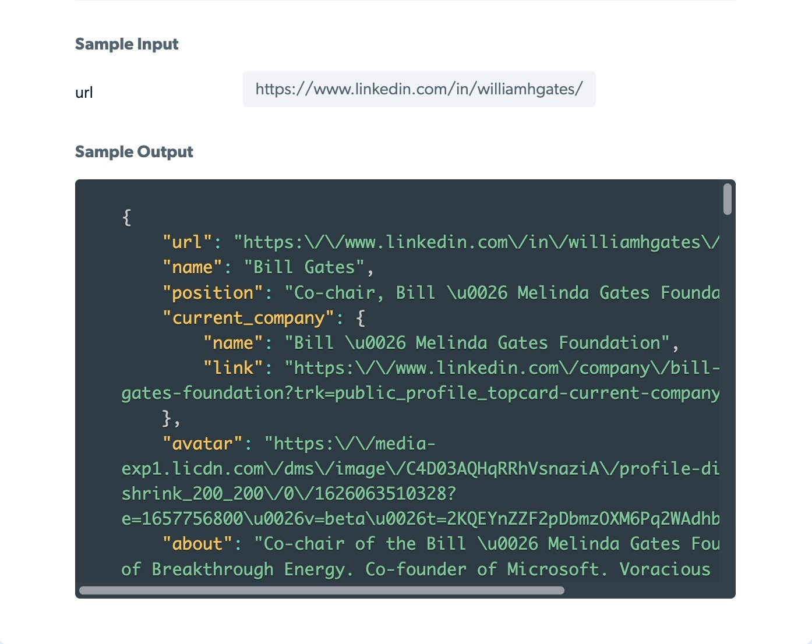This screenshot has height=644, width=812.
Task: Click the vertical scrollbar inside the code block
Action: 727,198
